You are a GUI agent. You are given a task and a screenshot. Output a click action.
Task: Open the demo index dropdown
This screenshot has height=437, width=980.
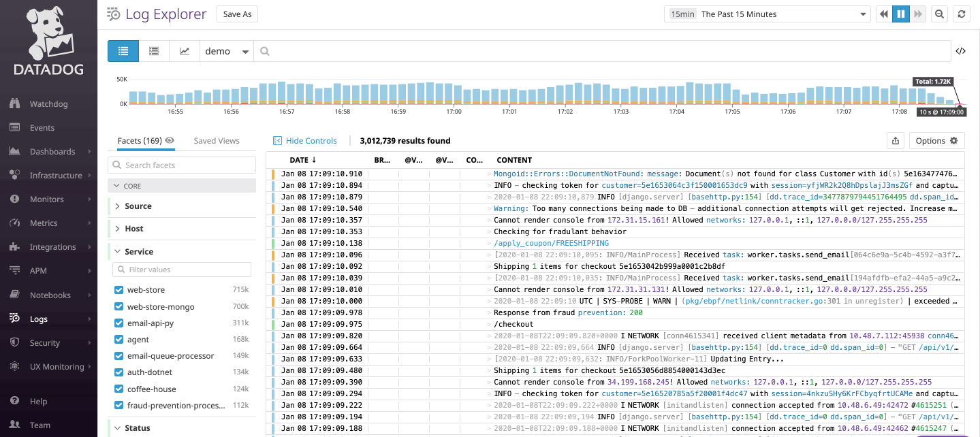pos(226,51)
